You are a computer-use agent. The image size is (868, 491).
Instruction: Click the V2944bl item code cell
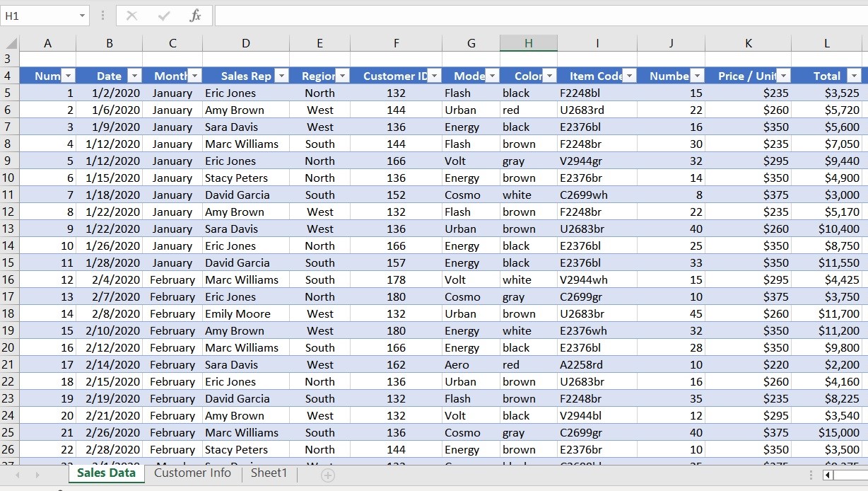[x=597, y=415]
